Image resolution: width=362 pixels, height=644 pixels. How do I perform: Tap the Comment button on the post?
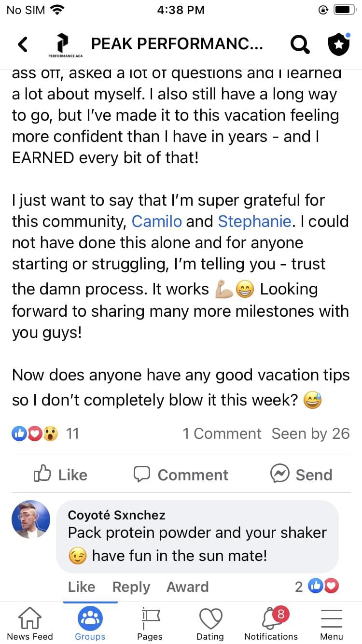tap(181, 475)
